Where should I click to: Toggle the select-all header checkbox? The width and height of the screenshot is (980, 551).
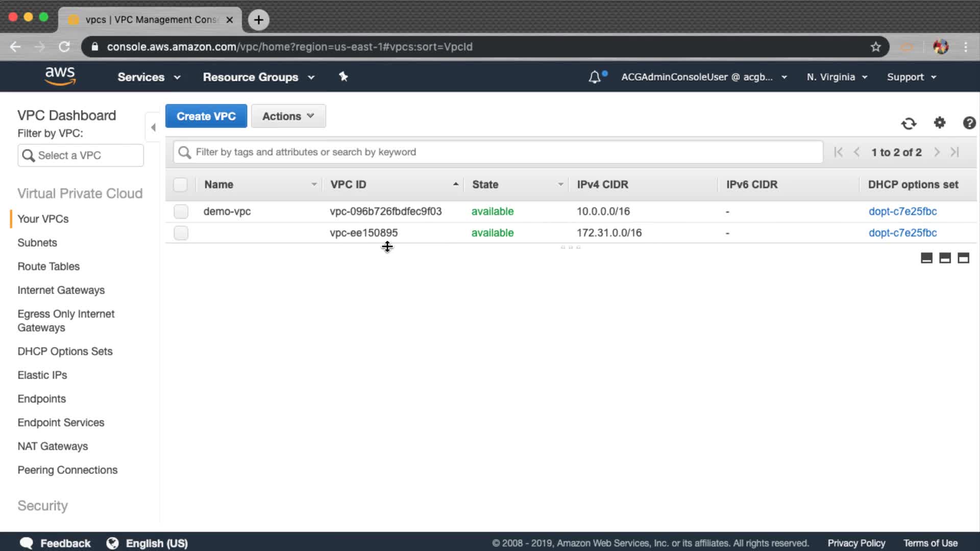point(180,185)
